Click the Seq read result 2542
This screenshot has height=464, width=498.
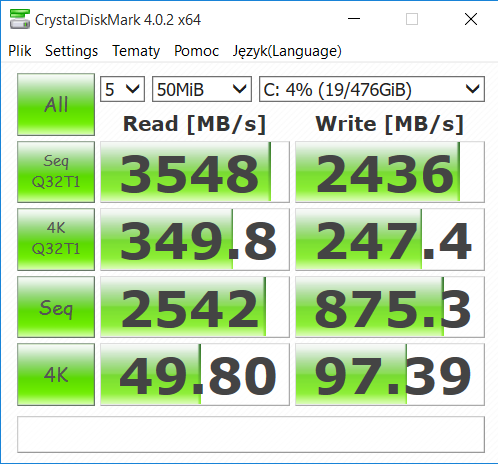(195, 307)
